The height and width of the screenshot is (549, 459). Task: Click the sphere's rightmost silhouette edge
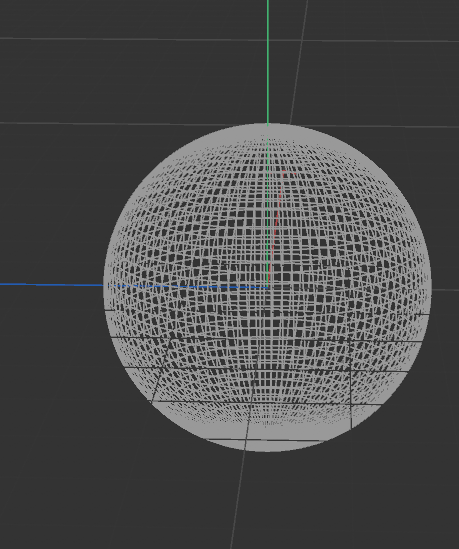pos(431,287)
